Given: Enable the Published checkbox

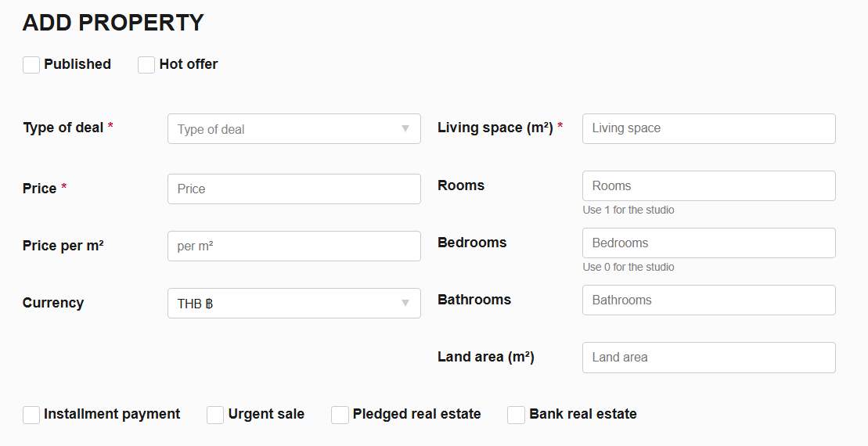Looking at the screenshot, I should (x=31, y=65).
